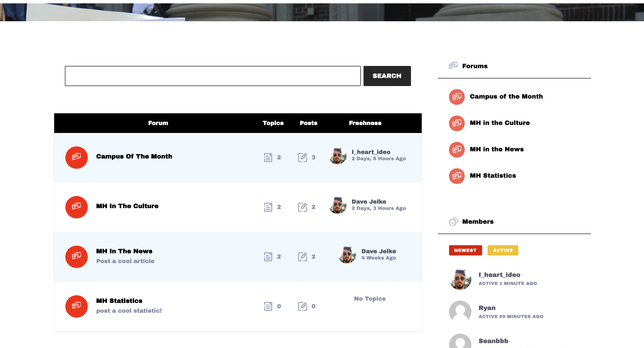The height and width of the screenshot is (348, 644).
Task: Switch members list to Newest tab
Action: (465, 250)
